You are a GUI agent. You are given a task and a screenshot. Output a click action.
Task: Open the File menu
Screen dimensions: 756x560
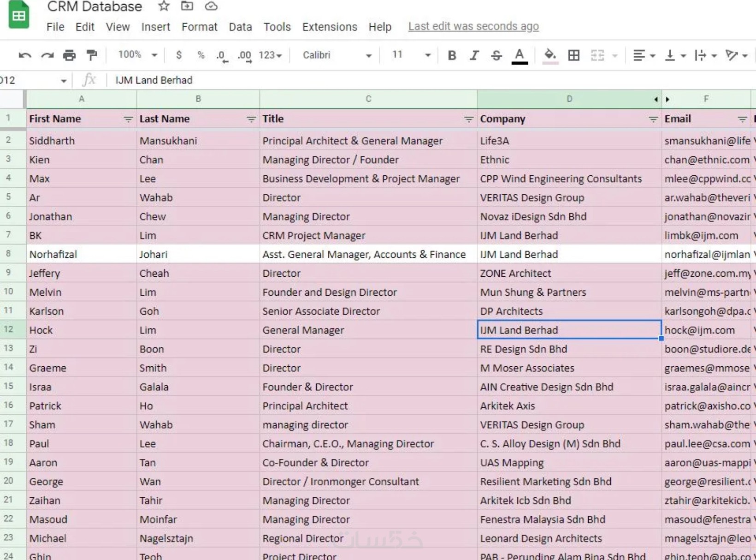coord(55,27)
